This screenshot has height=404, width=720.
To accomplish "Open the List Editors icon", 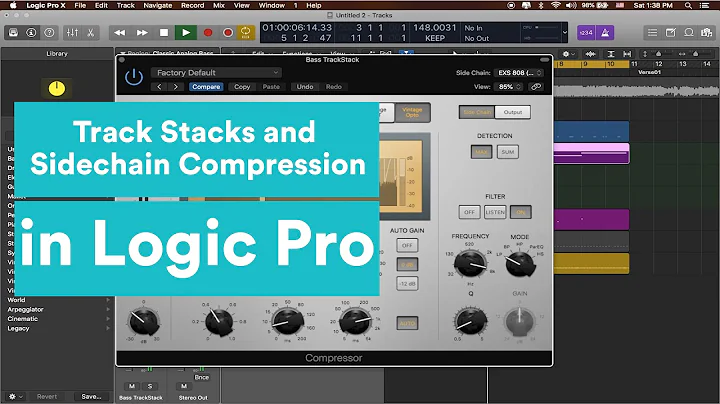I will point(652,33).
